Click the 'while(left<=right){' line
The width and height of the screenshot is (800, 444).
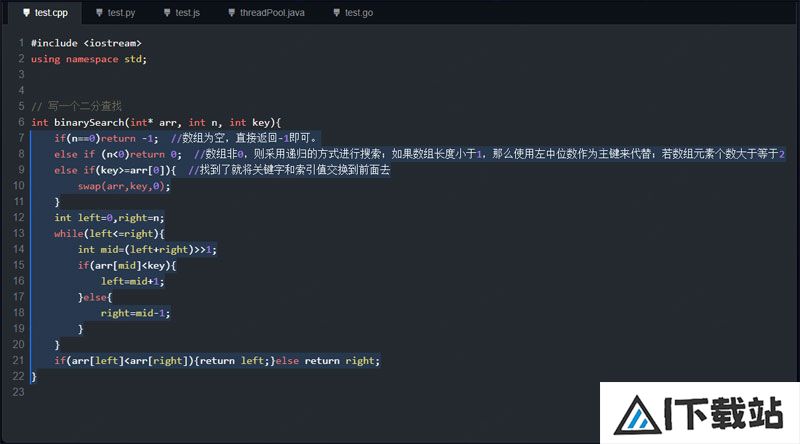click(109, 234)
